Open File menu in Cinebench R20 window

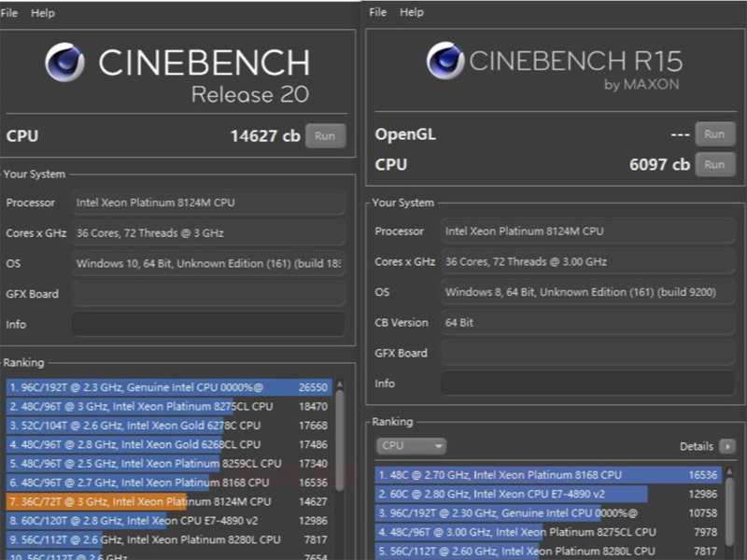tap(9, 13)
